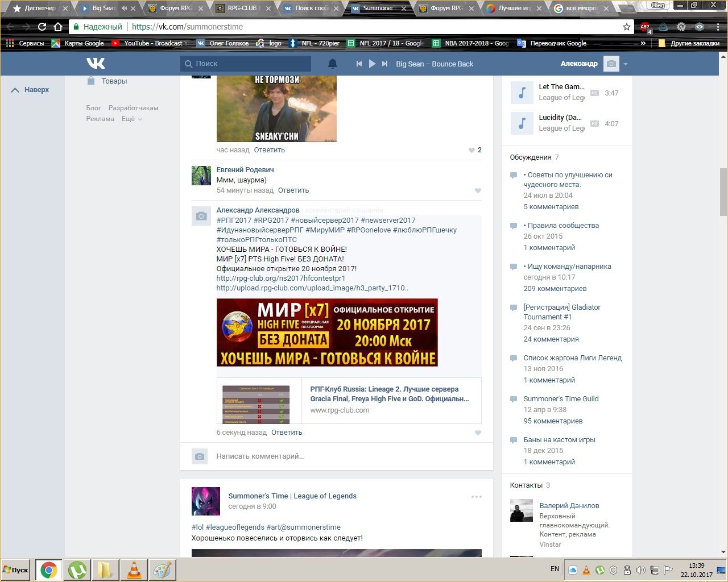Image resolution: width=728 pixels, height=582 pixels.
Task: Play the Big Sean track
Action: (372, 64)
